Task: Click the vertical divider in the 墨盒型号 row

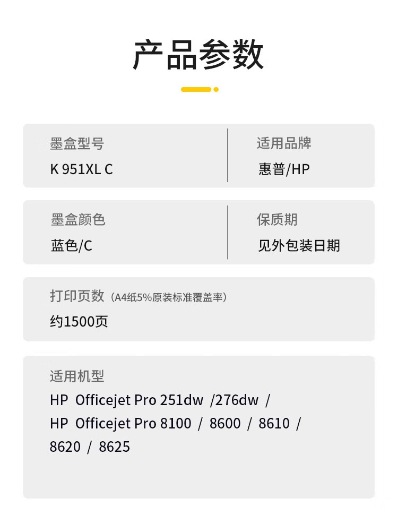Action: [x=228, y=155]
